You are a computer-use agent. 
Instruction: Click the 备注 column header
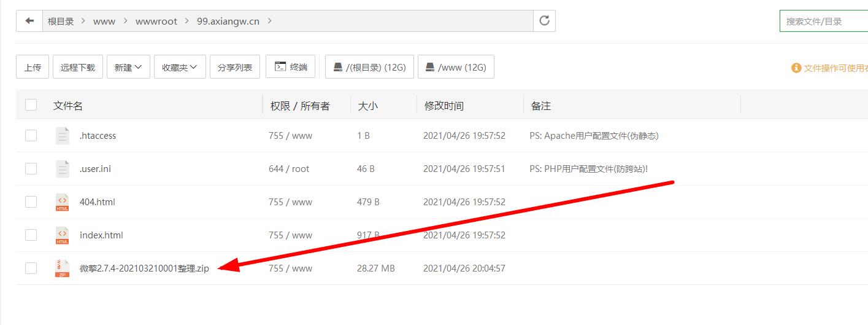[541, 106]
